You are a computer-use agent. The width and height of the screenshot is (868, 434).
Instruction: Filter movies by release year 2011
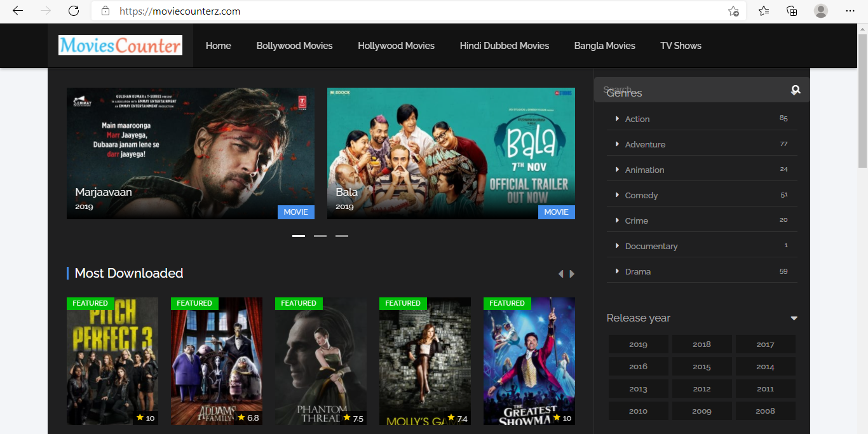pyautogui.click(x=765, y=389)
